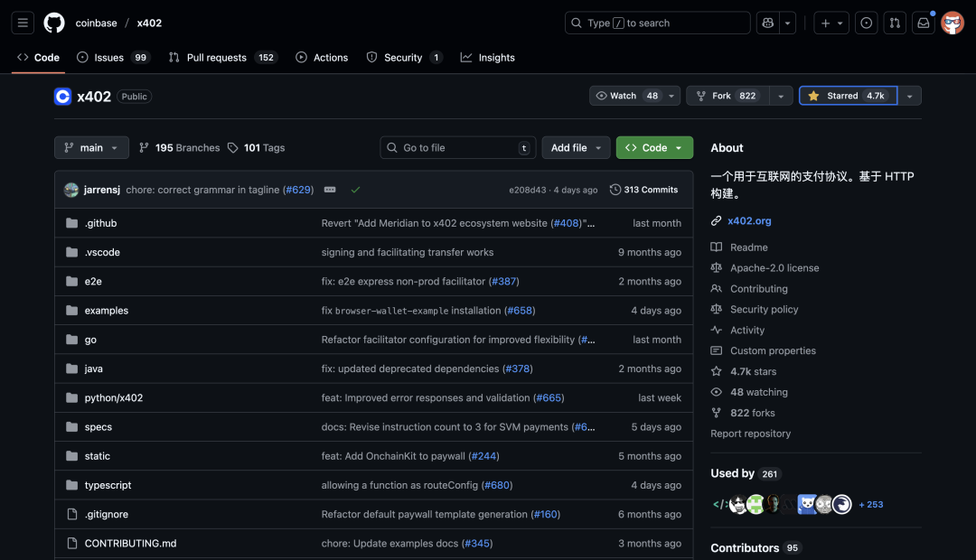Open Apache-2.0 license link
The height and width of the screenshot is (560, 976).
click(774, 267)
